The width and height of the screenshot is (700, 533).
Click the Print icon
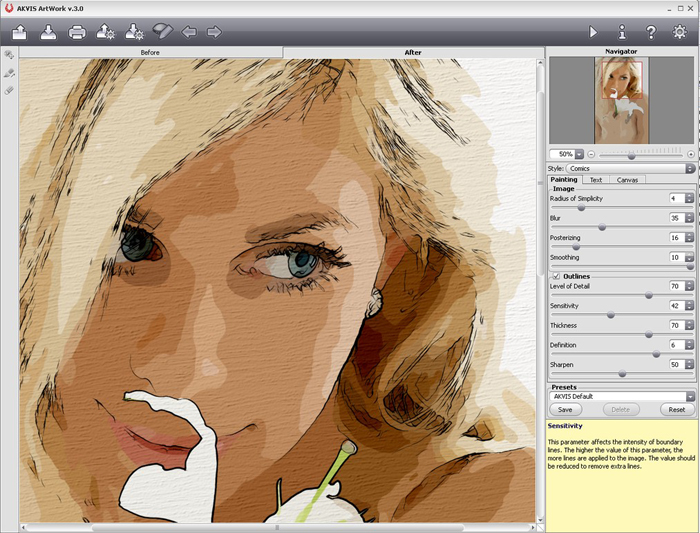(x=77, y=32)
